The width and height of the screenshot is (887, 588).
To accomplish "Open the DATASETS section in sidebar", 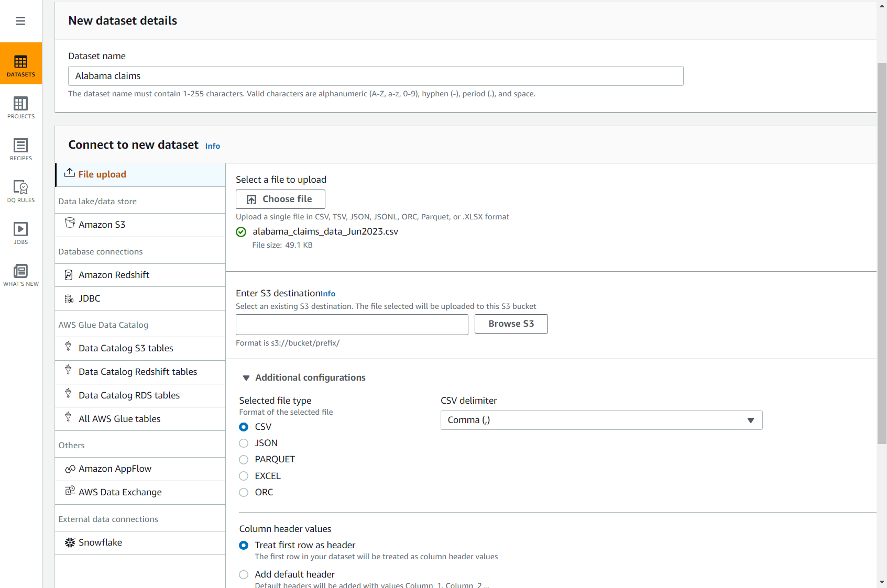I will click(x=21, y=63).
